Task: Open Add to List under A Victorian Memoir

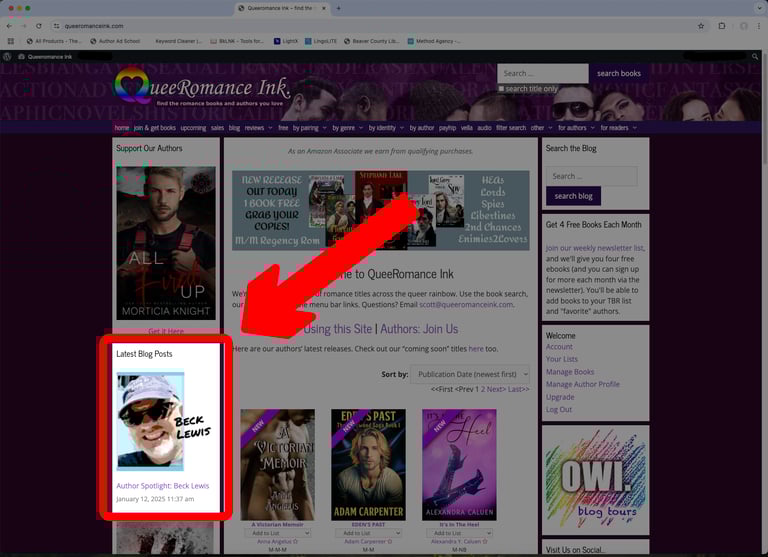Action: click(277, 533)
